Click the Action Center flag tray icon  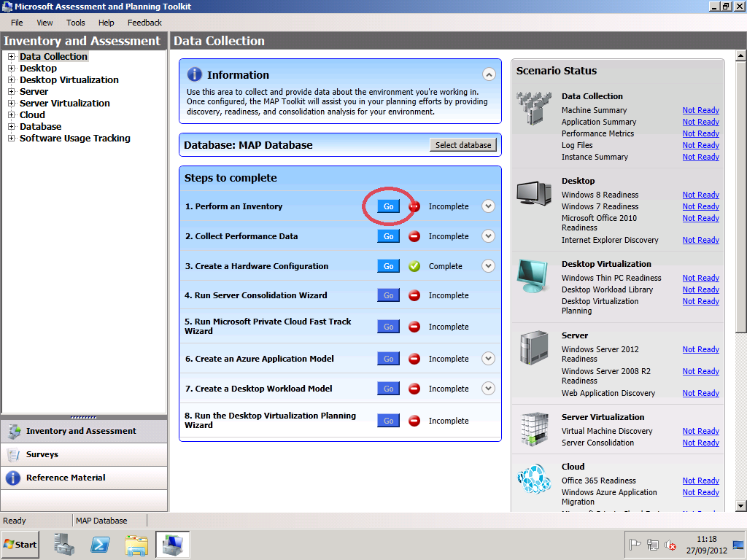pos(635,545)
